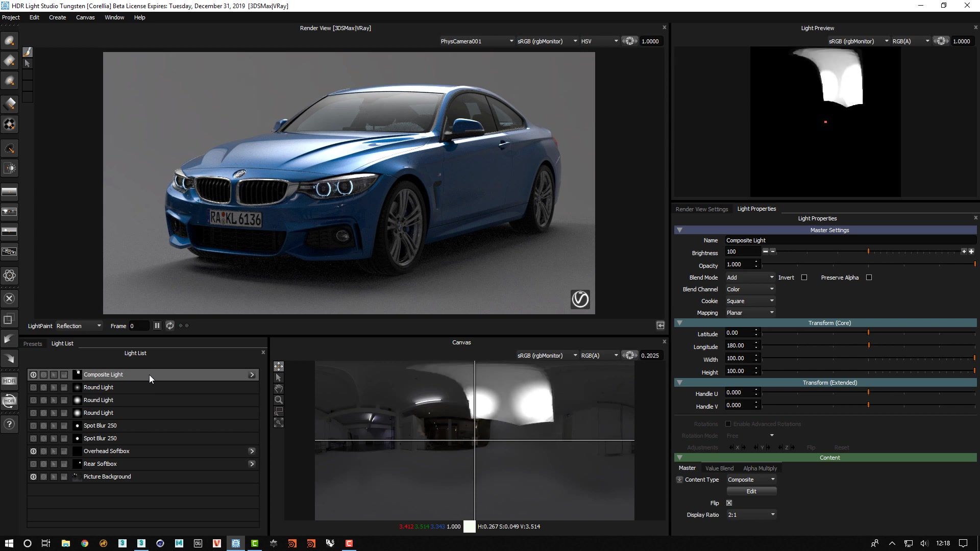Toggle on/off for Composite Light row
Viewport: 980px width, 551px height.
coord(33,374)
